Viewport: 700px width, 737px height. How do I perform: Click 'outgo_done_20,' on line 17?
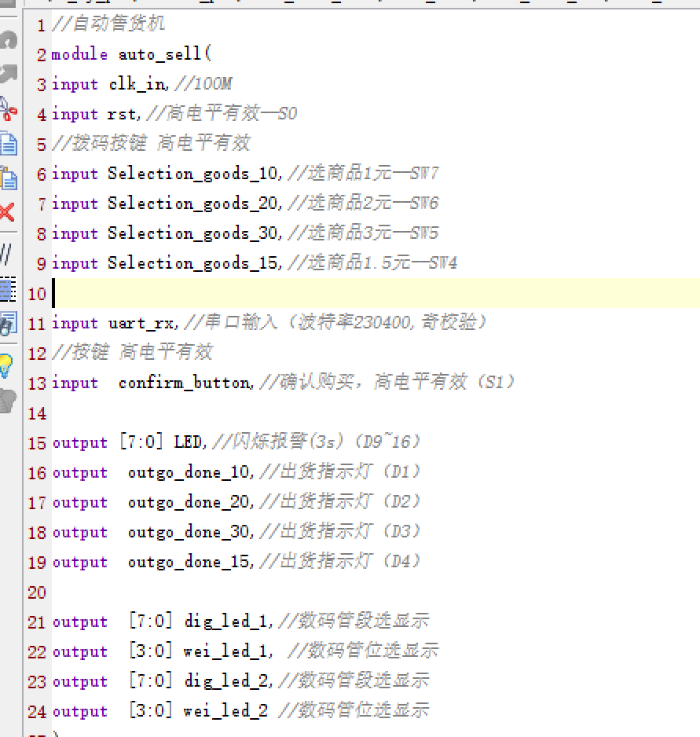point(191,502)
